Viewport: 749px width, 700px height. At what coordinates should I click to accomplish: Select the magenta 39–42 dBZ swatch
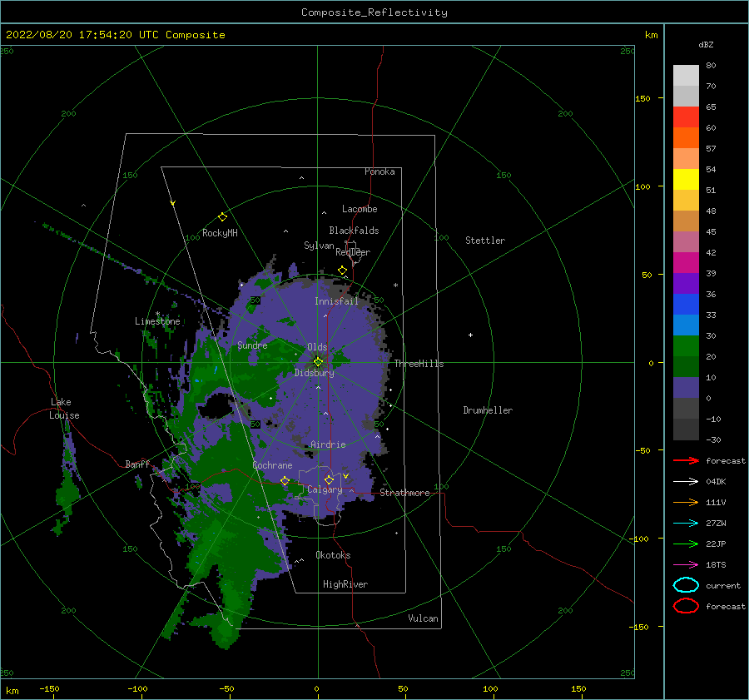(x=686, y=262)
